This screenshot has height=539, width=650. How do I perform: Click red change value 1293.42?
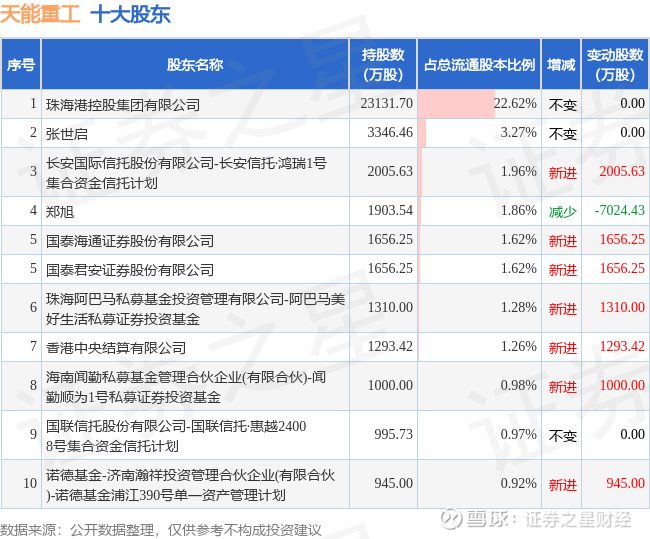click(x=622, y=346)
